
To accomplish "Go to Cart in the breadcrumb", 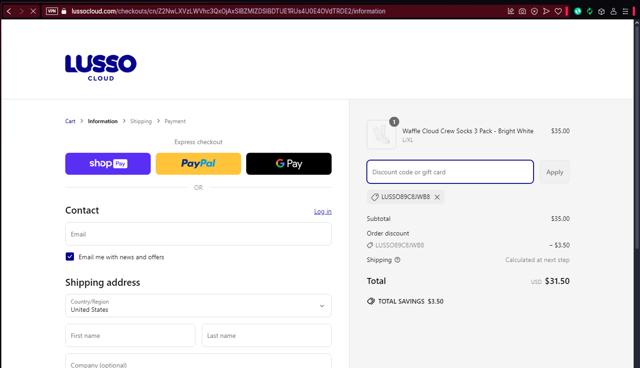I will 70,121.
